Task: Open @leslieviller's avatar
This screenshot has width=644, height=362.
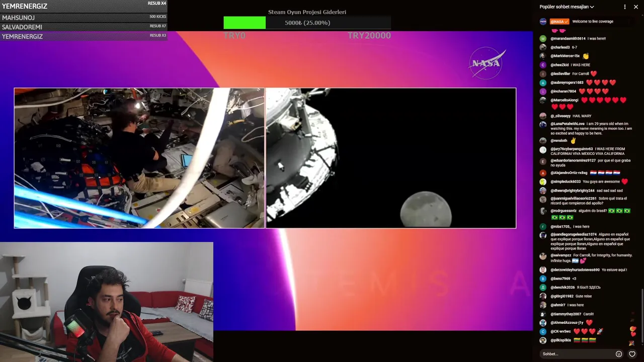Action: coord(543,74)
